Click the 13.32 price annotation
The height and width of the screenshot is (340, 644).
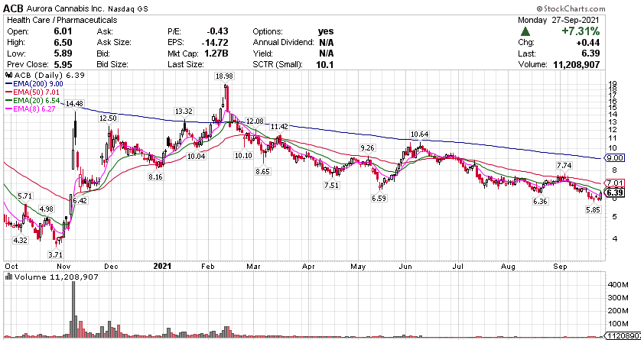tap(183, 111)
